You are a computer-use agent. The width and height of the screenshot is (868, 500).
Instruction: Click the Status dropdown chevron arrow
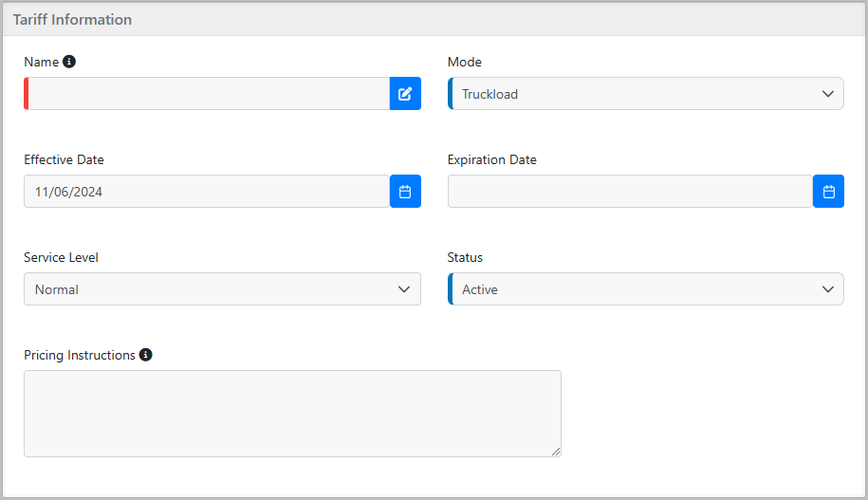point(827,289)
